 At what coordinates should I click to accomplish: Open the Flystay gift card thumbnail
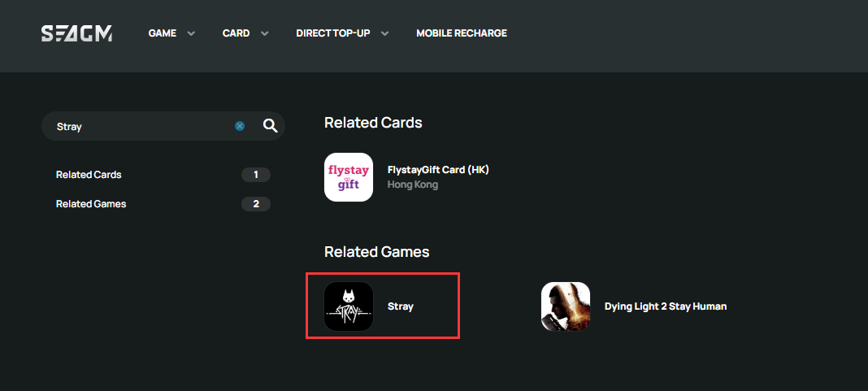pyautogui.click(x=349, y=177)
